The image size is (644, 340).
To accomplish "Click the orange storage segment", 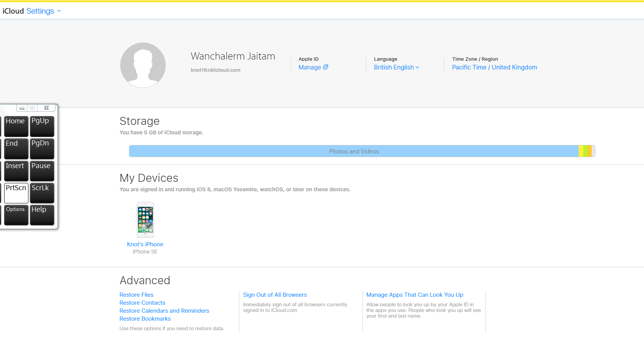I will [590, 151].
